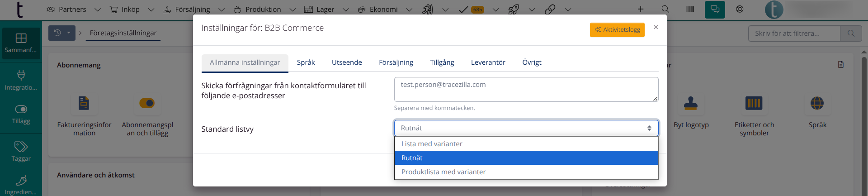
Task: Open the Leverantör tab
Action: pyautogui.click(x=488, y=62)
